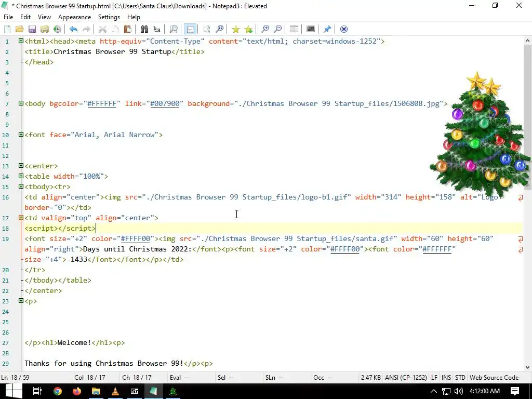Open the file history clock icon
532x399 pixels.
click(57, 29)
